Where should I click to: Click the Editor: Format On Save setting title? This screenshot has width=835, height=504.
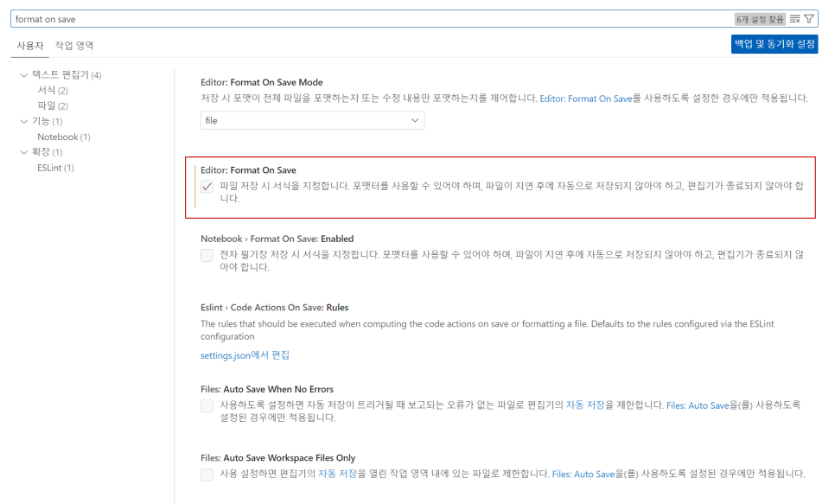click(248, 170)
